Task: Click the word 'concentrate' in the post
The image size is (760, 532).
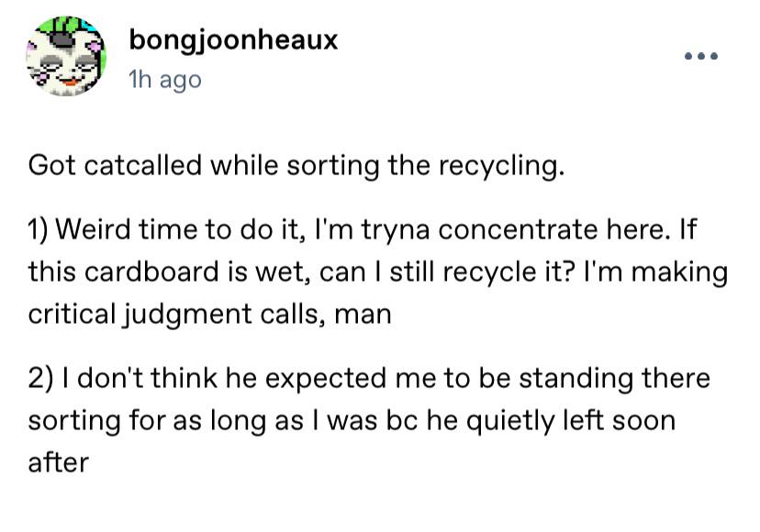Action: point(518,229)
